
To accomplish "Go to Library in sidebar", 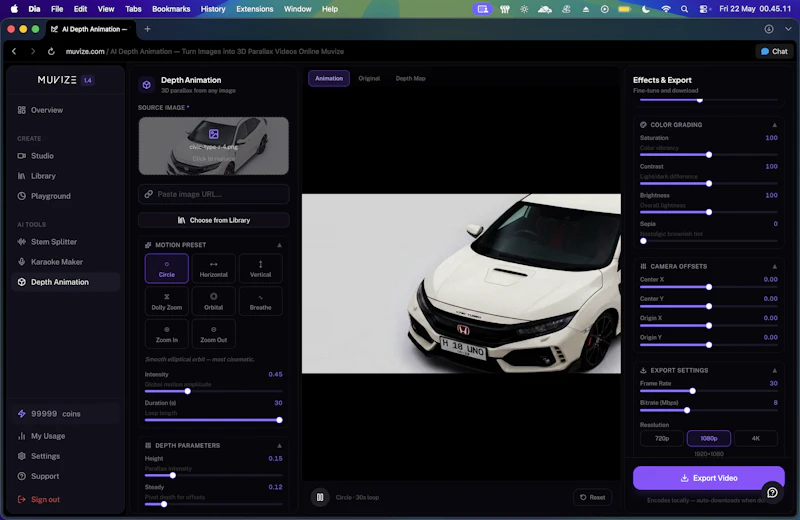I will click(x=65, y=176).
